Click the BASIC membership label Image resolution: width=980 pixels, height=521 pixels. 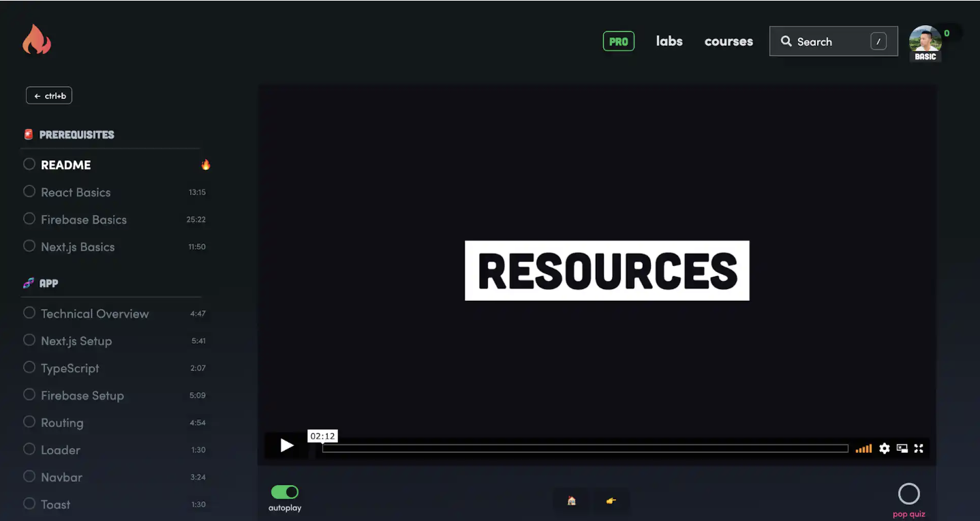[925, 57]
